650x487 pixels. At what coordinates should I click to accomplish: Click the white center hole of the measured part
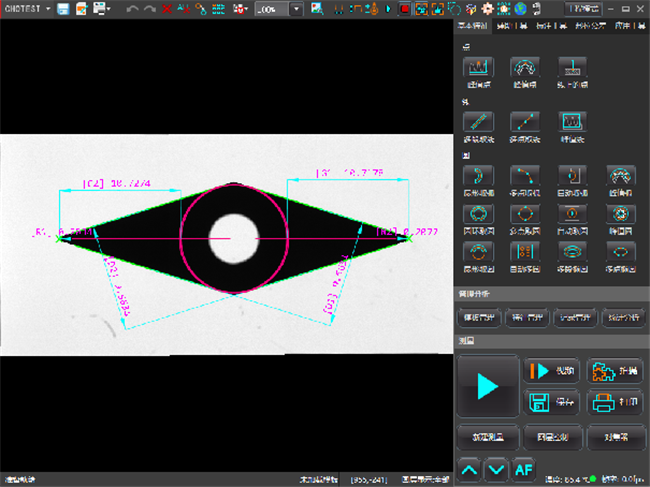point(233,238)
